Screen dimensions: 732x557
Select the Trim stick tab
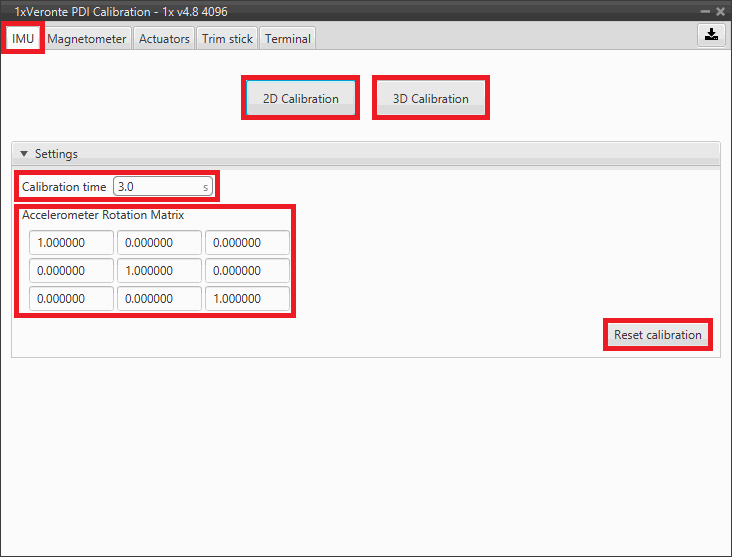(x=227, y=39)
